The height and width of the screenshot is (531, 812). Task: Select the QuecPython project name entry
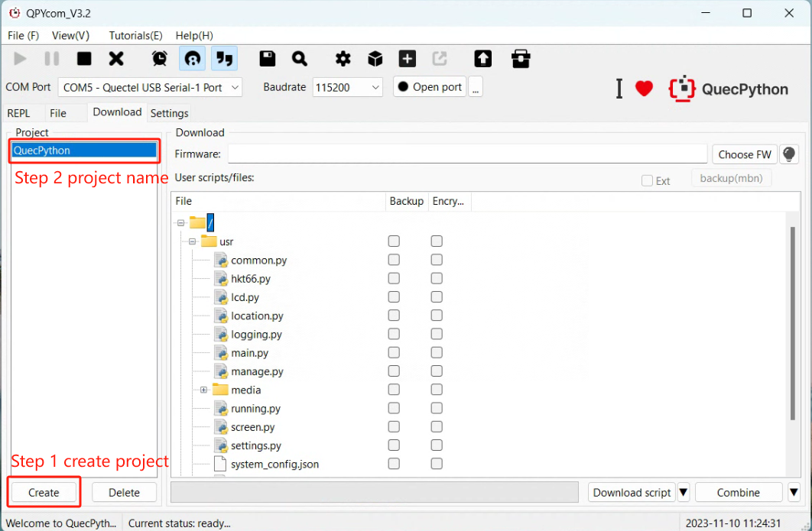84,150
